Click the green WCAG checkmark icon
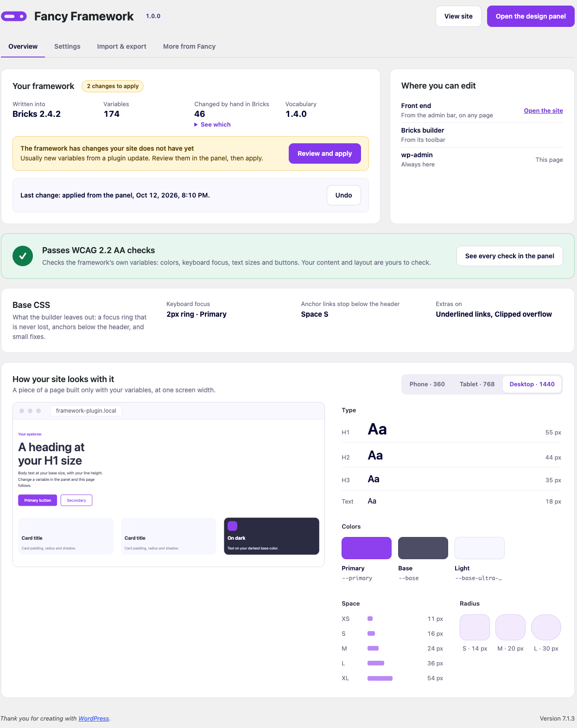Viewport: 577px width, 728px height. (x=23, y=256)
